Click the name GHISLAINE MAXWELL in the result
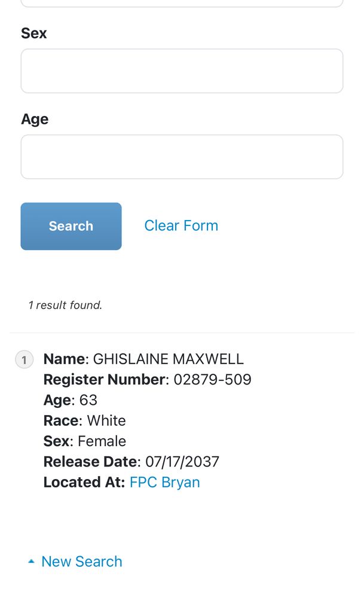Image resolution: width=364 pixels, height=598 pixels. (x=169, y=359)
